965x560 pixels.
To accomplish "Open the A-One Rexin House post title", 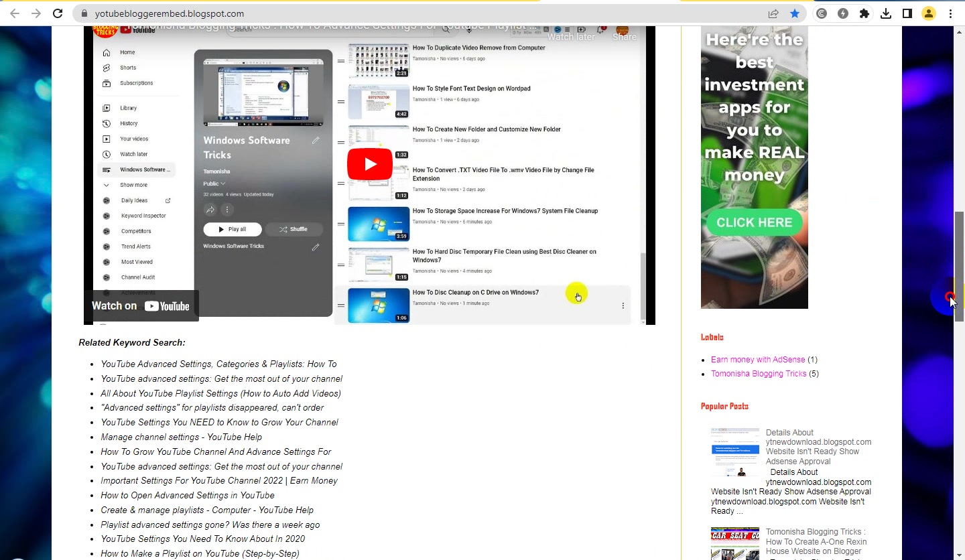I will 816,542.
